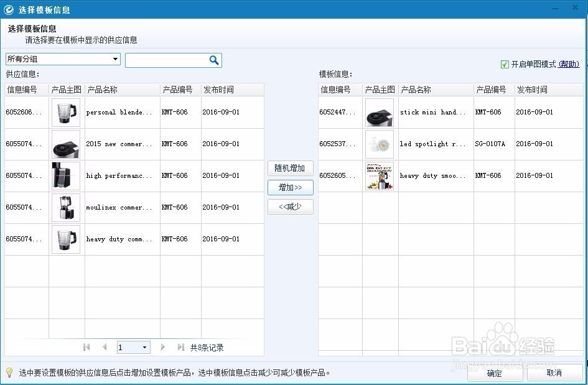Sort template list by 产品名称 header

tap(436, 90)
